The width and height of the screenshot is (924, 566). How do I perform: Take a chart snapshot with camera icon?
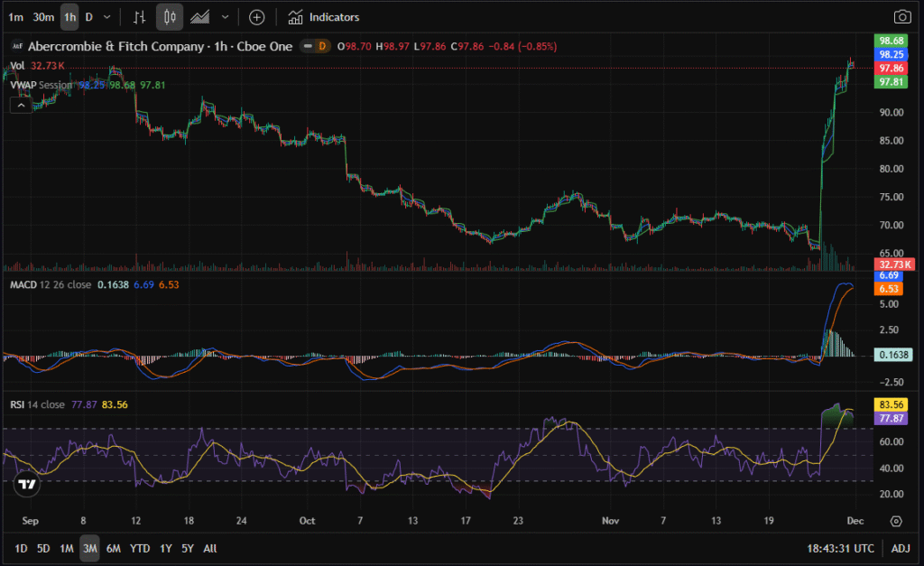coord(901,17)
